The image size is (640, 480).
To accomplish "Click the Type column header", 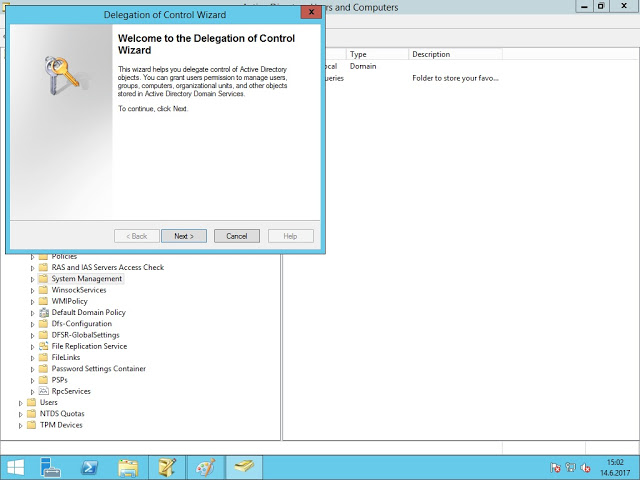I will tap(358, 54).
